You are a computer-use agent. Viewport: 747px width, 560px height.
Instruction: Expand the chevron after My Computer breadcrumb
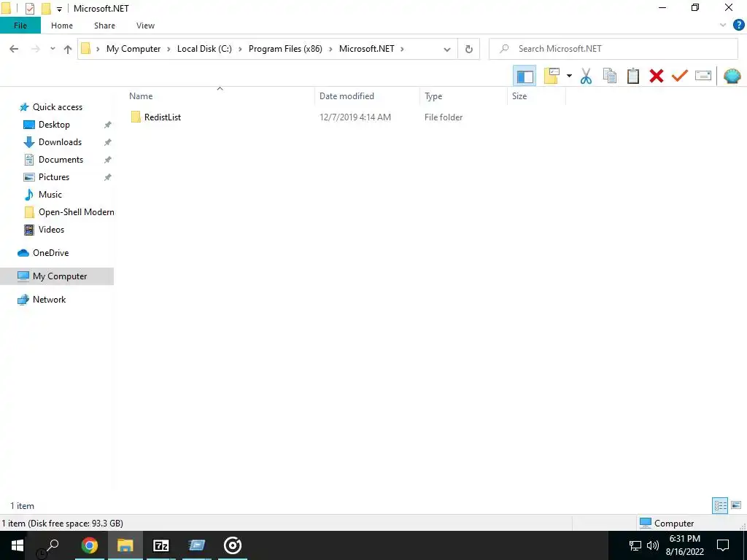(x=169, y=49)
